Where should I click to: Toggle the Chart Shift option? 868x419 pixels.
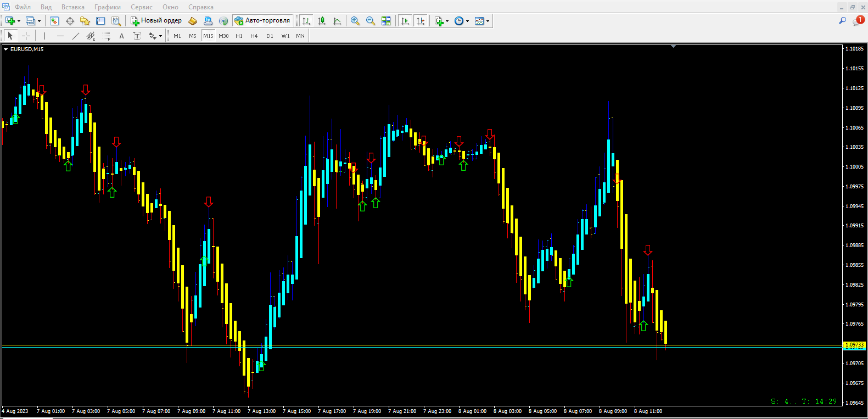tap(421, 21)
